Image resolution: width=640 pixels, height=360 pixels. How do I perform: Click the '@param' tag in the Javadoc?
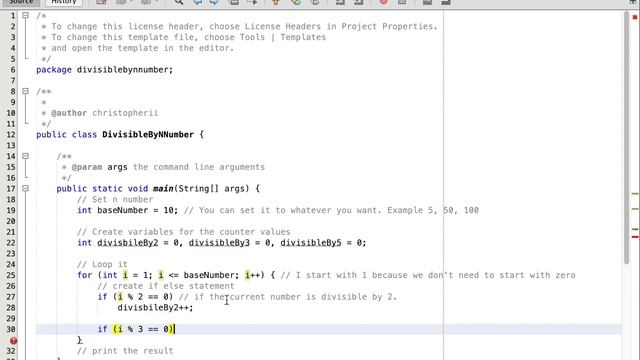pyautogui.click(x=87, y=167)
